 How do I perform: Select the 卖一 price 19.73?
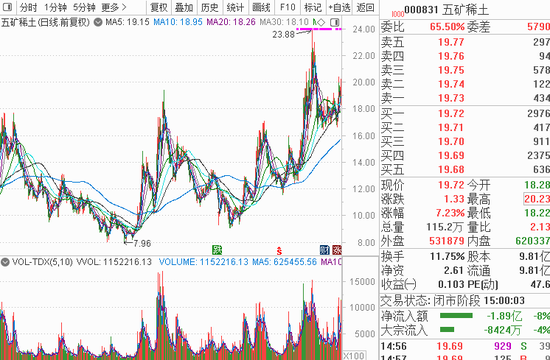pyautogui.click(x=451, y=98)
